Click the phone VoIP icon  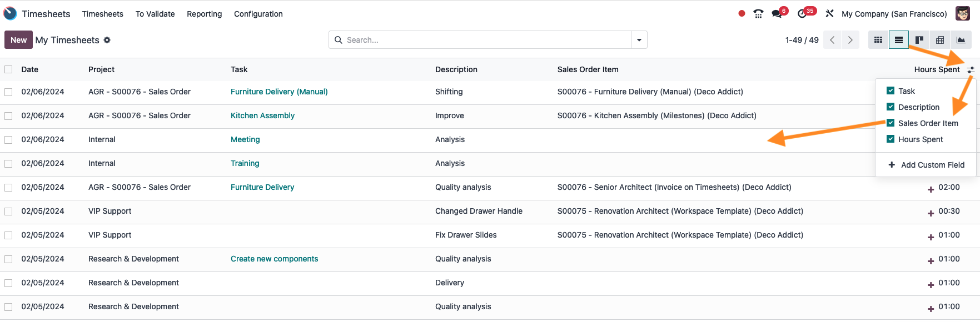coord(758,14)
